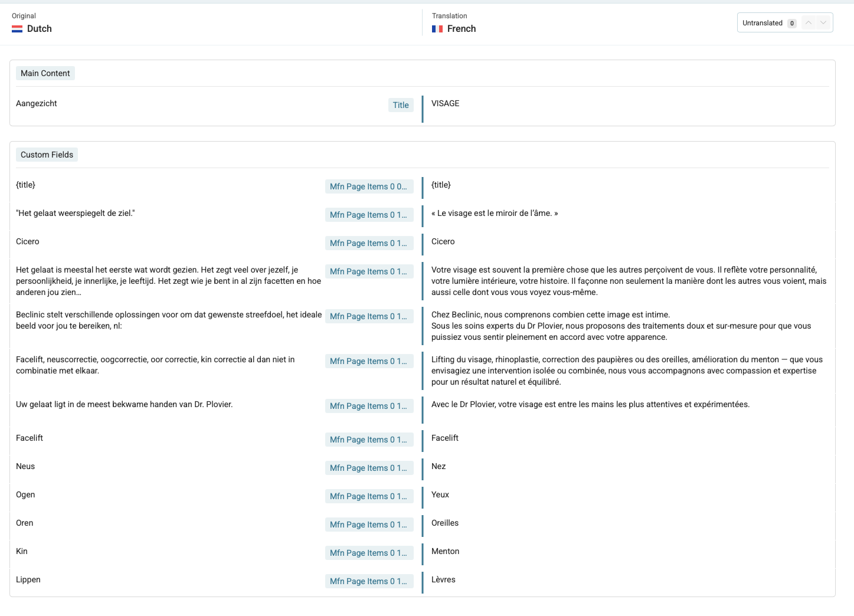The image size is (854, 616).
Task: Click tag beside 'Uw gelaat ligt in de meest'
Action: pyautogui.click(x=369, y=406)
